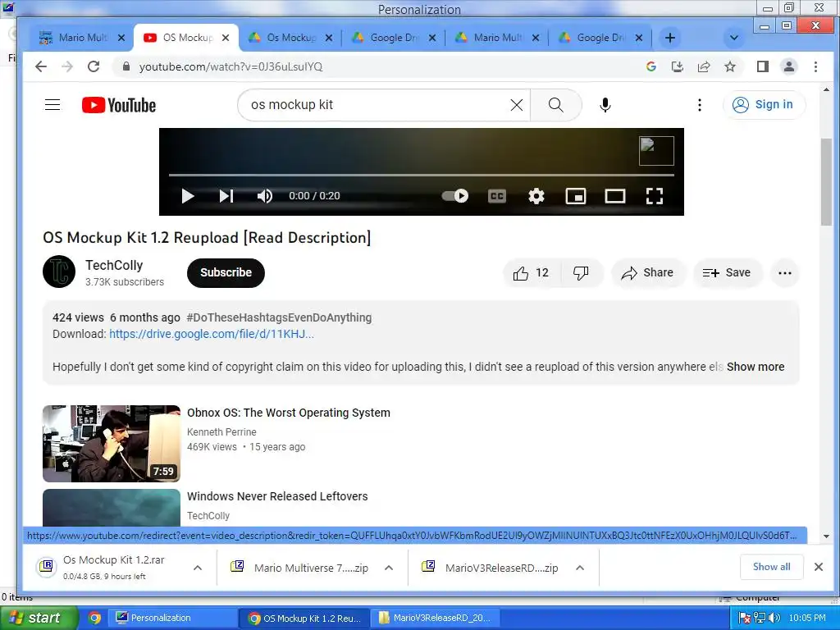
Task: Open the video settings gear
Action: point(536,196)
